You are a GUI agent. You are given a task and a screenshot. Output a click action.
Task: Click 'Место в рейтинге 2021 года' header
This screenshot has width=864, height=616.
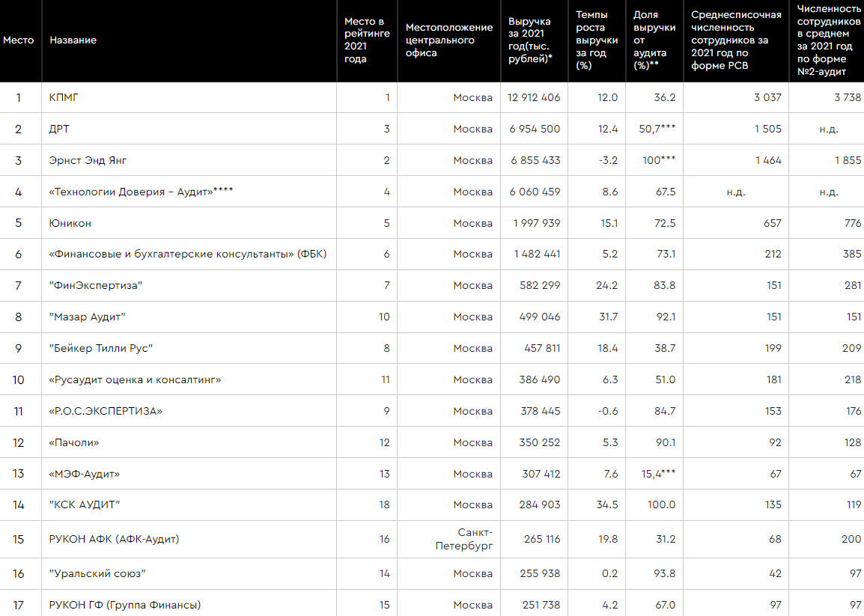coord(367,40)
